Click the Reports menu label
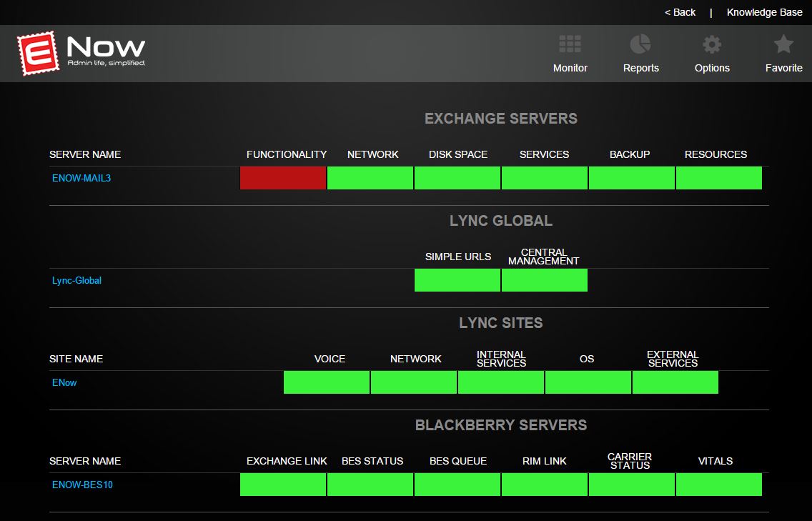Screen dimensions: 812x521 click(x=640, y=68)
